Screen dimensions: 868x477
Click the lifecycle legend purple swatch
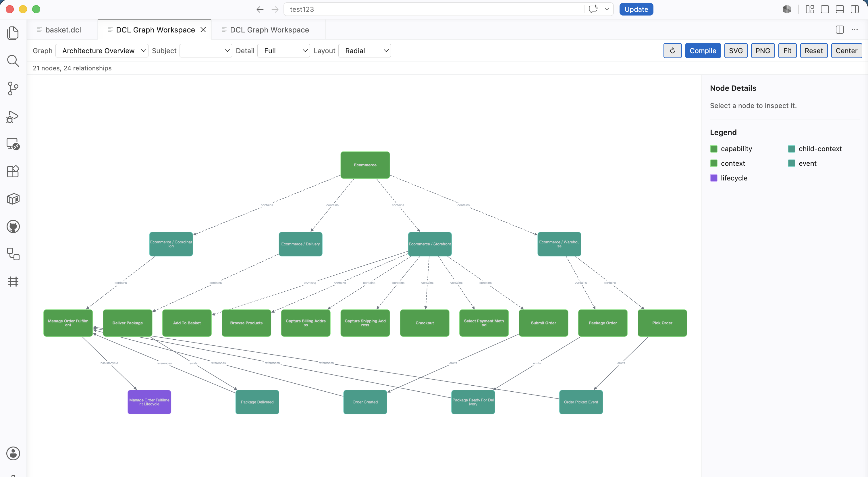click(714, 178)
